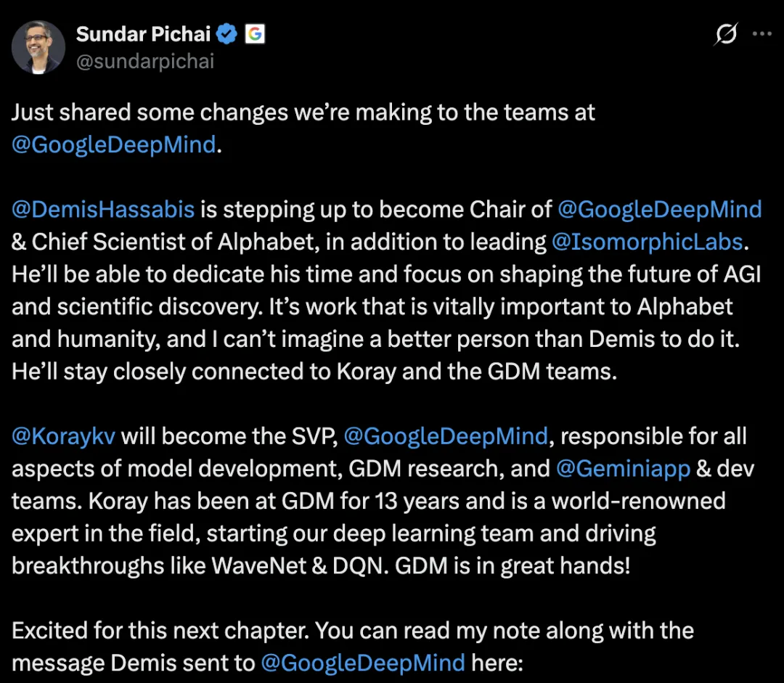Click the "Excited for this next chapter" sentence
784x683 pixels.
160,631
